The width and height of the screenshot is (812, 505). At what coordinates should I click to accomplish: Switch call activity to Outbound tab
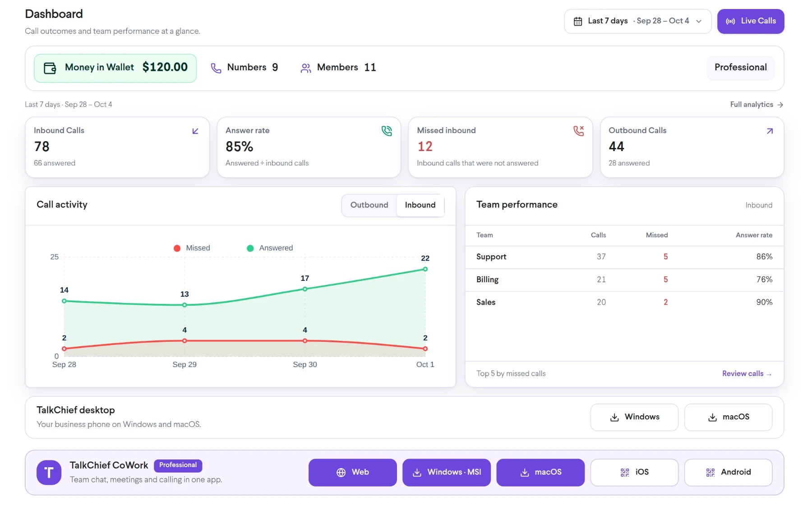[x=369, y=205]
